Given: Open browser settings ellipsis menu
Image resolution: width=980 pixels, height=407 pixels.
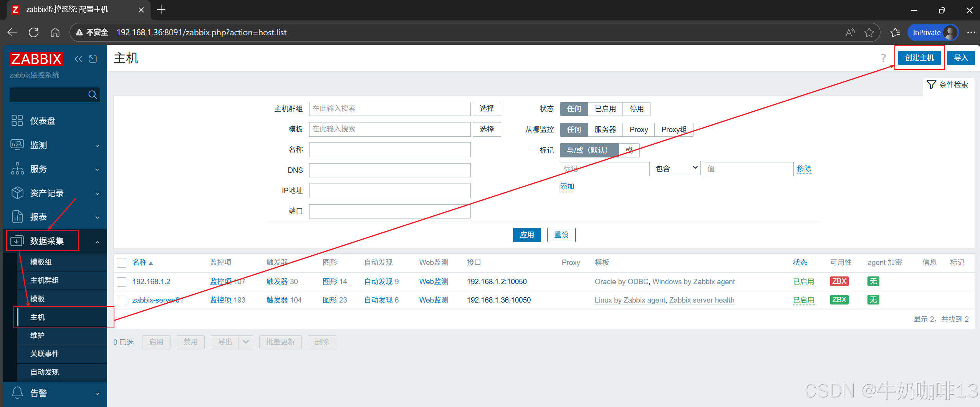Looking at the screenshot, I should coord(971,32).
